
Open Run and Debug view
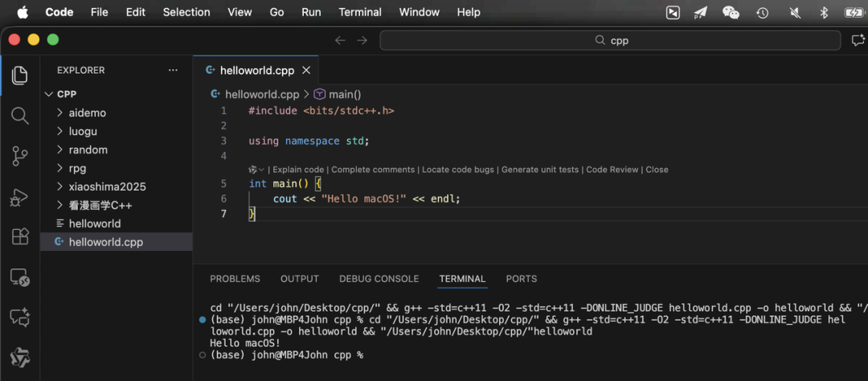tap(20, 197)
